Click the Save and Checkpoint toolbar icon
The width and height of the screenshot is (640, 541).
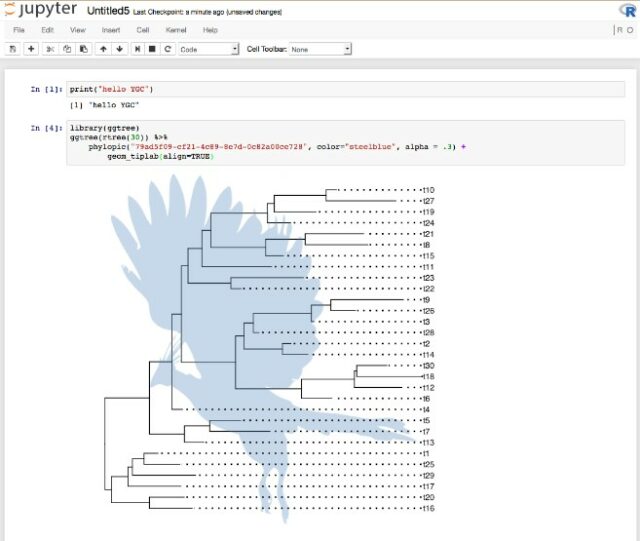click(x=13, y=49)
